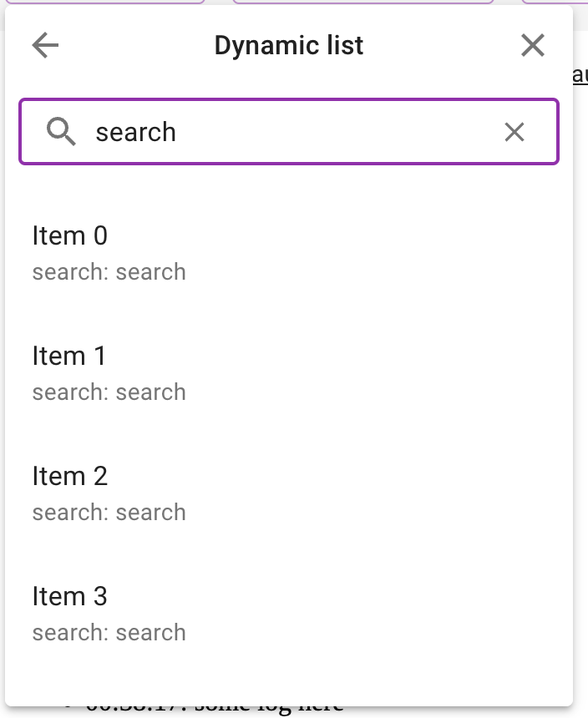588x718 pixels.
Task: Click the 'search: search' subtitle under Item 0
Action: tap(109, 271)
